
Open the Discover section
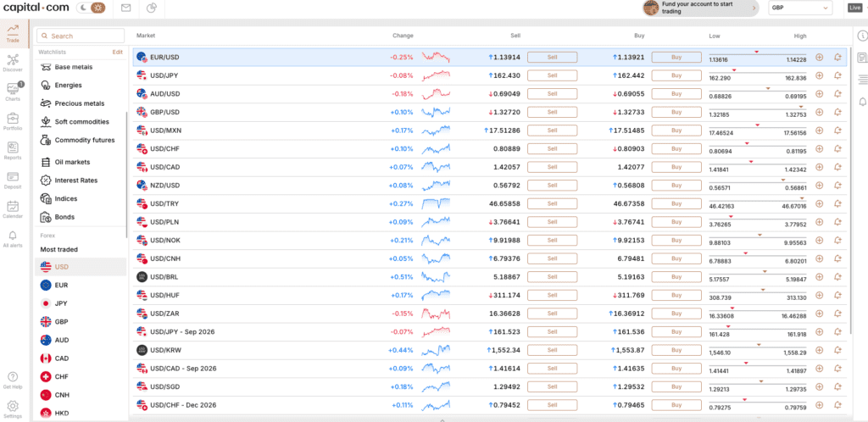coord(13,63)
